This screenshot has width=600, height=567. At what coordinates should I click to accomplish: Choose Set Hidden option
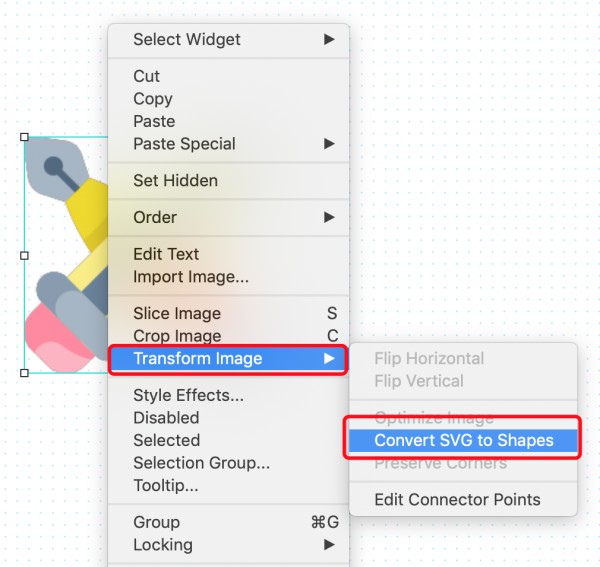228,181
